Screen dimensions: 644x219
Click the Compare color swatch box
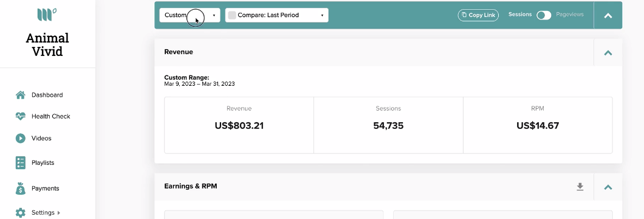[232, 15]
